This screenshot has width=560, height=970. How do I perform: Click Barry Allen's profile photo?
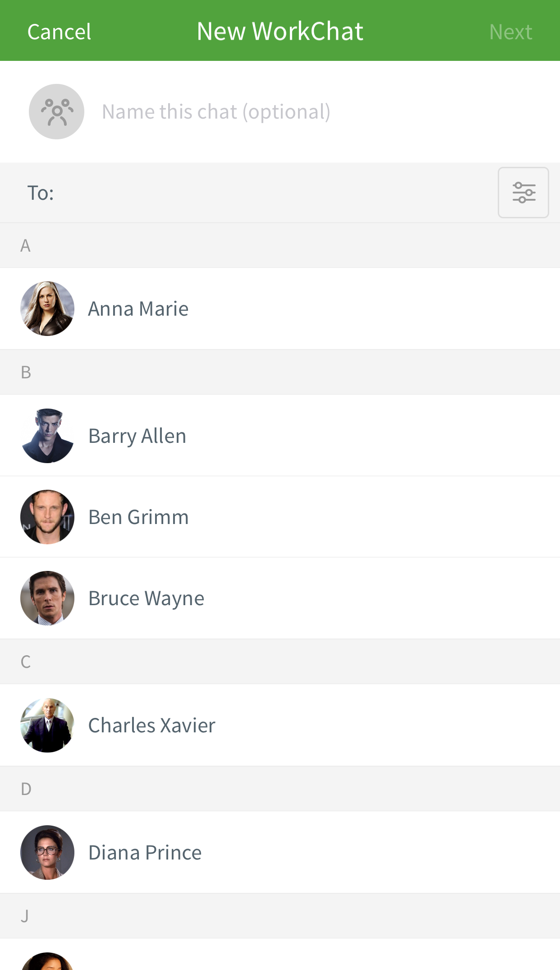click(x=46, y=435)
